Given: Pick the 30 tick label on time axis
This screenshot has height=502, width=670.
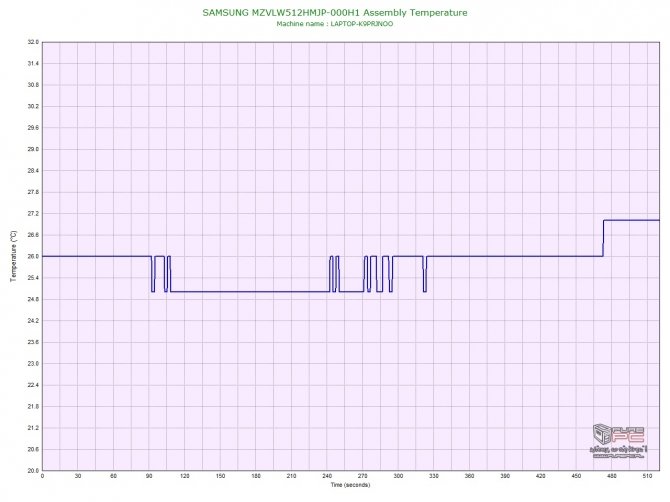Looking at the screenshot, I should tap(78, 476).
